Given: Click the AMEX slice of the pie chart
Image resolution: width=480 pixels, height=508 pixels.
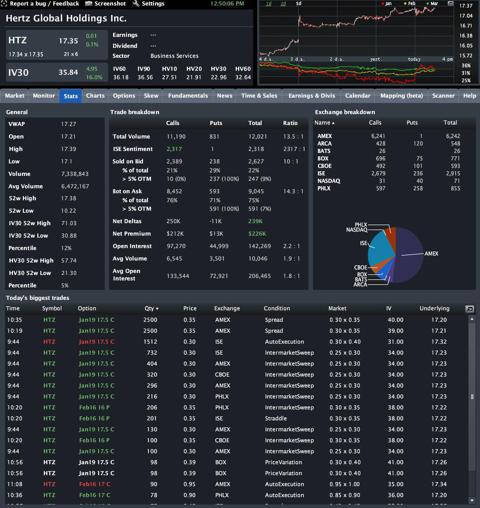Looking at the screenshot, I should tap(410, 255).
